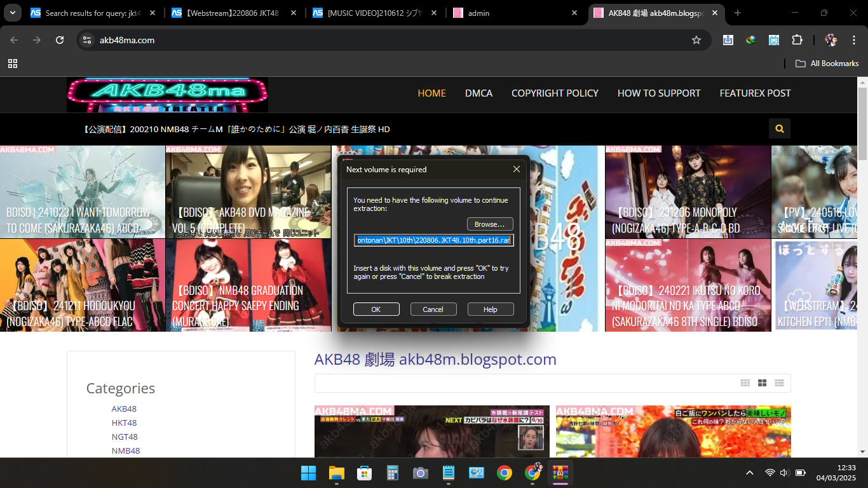This screenshot has height=488, width=868.
Task: Switch to large grid view icon
Action: click(762, 383)
